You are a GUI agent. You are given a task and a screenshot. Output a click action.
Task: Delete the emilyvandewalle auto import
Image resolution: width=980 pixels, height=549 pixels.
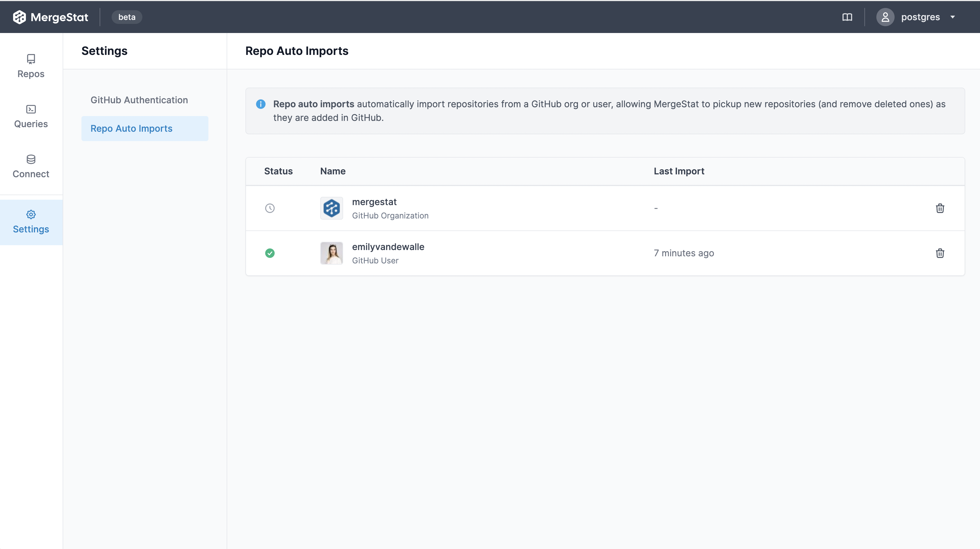click(940, 253)
